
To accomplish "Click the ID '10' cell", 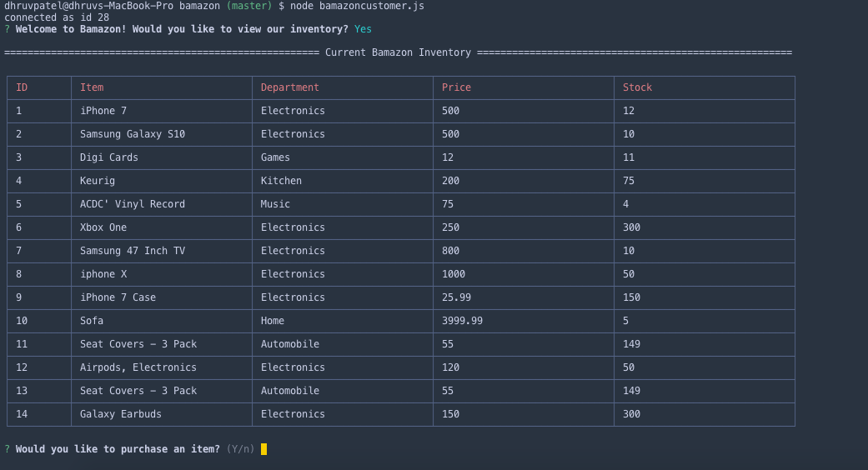I will (22, 321).
